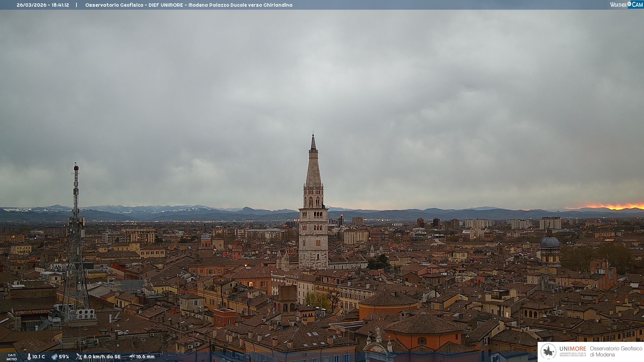Click the rain umbrella precipitation icon

[x=132, y=357]
